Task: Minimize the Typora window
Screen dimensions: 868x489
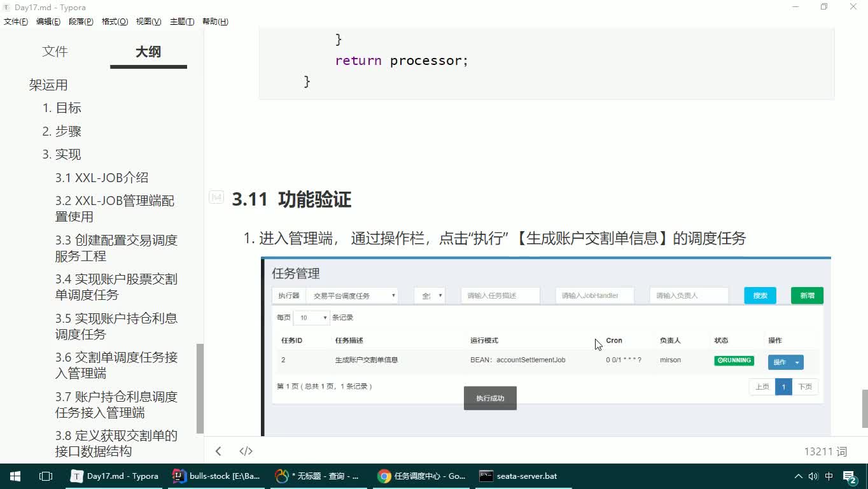Action: 795,7
